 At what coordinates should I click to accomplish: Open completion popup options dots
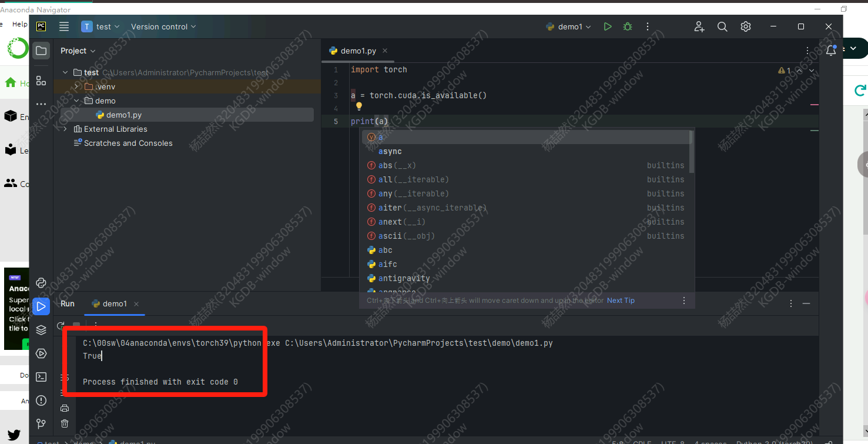(x=684, y=301)
